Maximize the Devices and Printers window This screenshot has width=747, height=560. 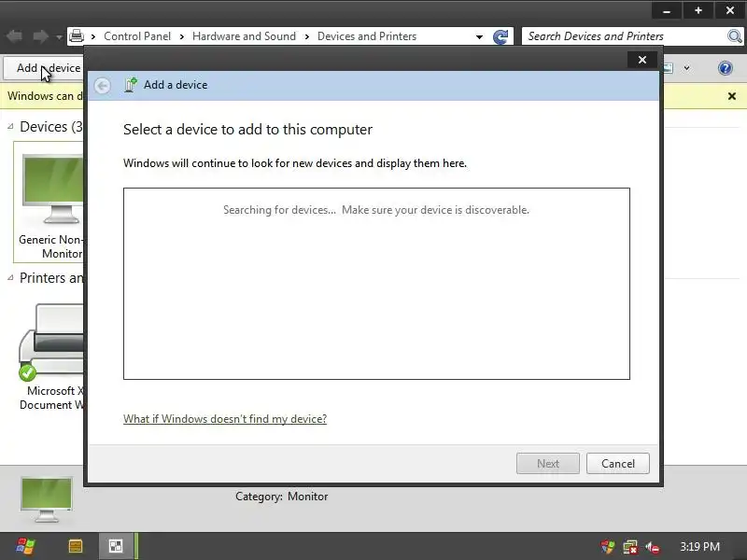click(698, 10)
